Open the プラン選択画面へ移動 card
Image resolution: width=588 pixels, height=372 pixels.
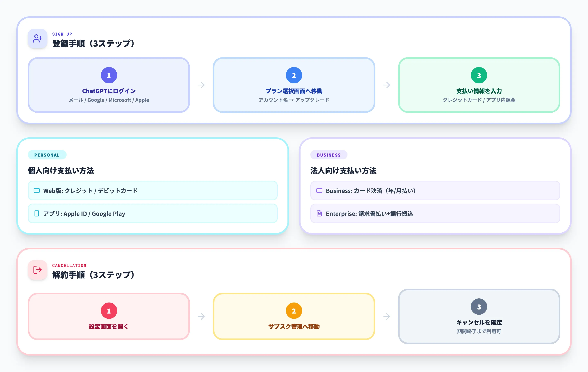pos(294,85)
